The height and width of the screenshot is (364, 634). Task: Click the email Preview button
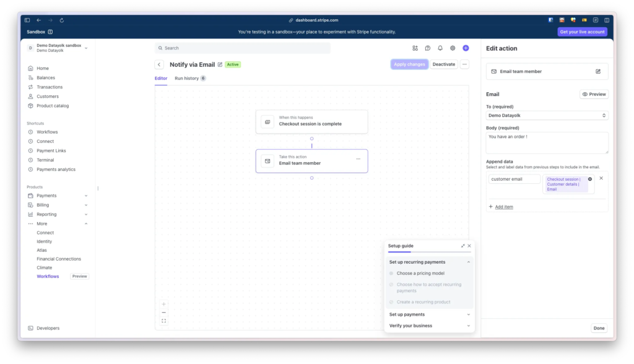pyautogui.click(x=594, y=94)
